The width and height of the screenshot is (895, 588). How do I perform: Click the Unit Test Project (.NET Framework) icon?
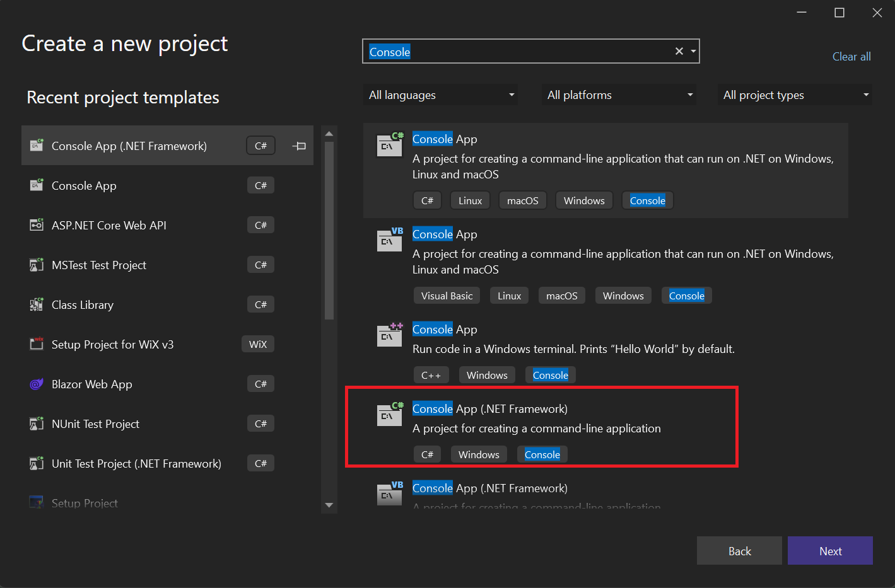(x=36, y=463)
